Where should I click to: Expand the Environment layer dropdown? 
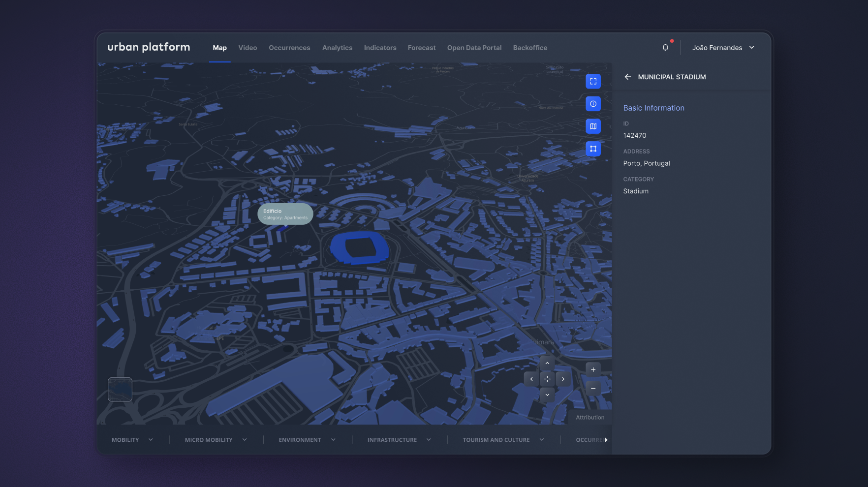pyautogui.click(x=307, y=440)
